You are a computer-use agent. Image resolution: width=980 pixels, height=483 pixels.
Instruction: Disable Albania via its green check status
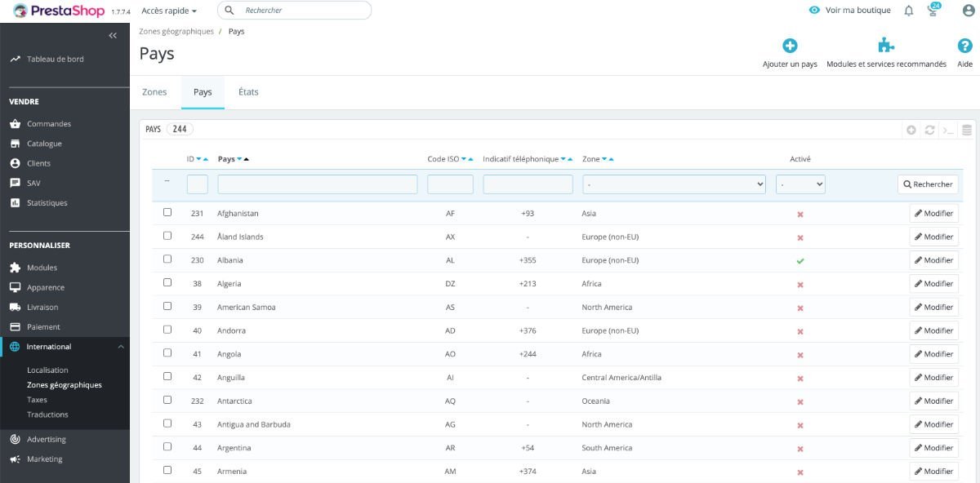coord(800,261)
